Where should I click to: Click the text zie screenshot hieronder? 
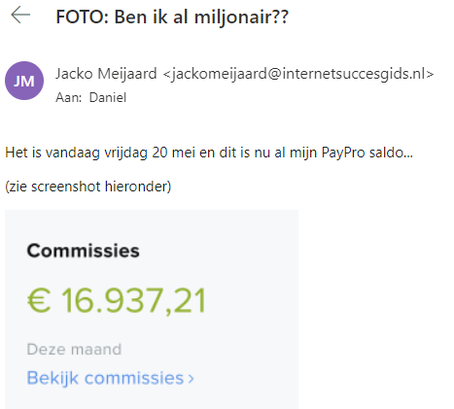(88, 186)
